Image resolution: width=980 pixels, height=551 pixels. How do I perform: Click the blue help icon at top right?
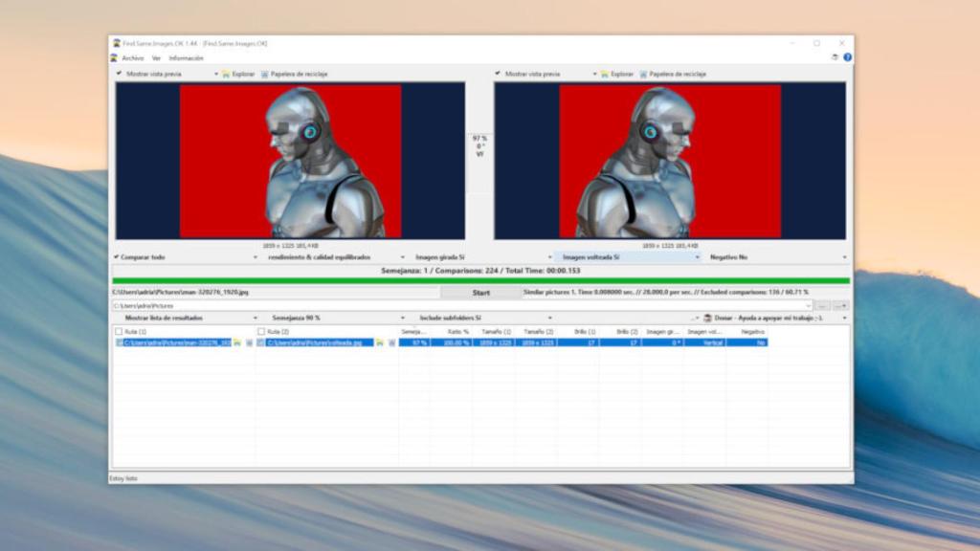[x=847, y=57]
